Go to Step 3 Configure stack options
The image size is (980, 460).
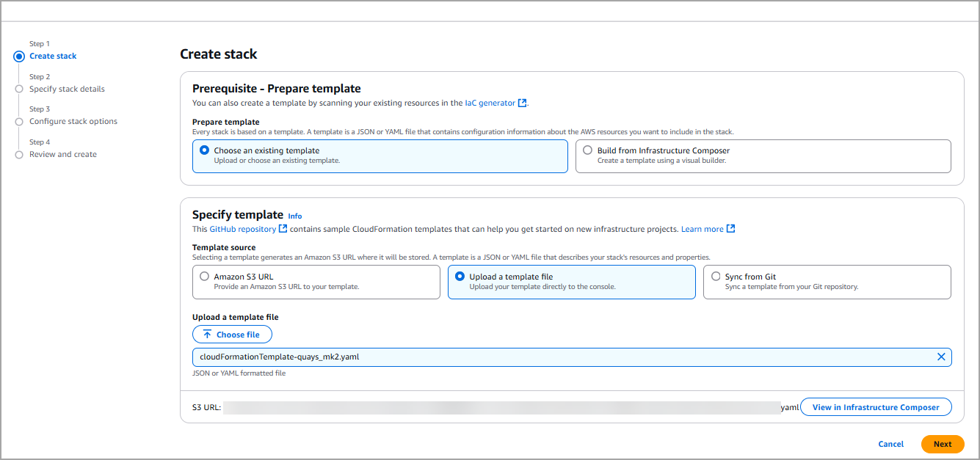73,122
